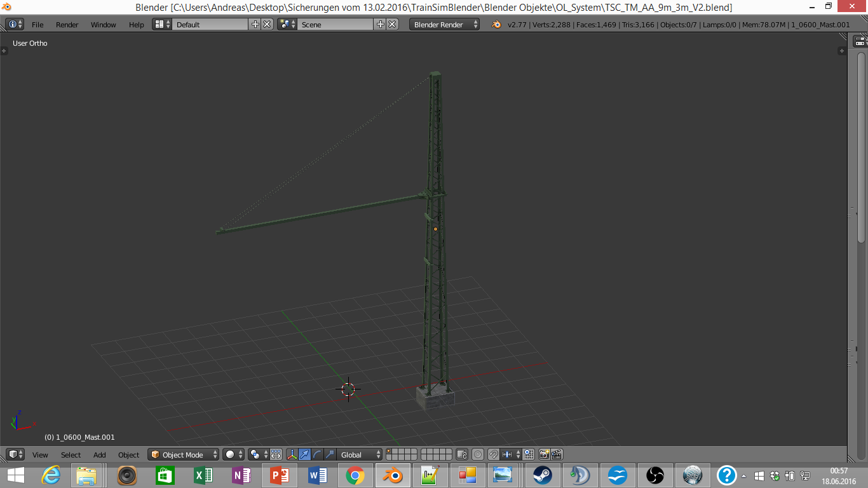868x488 pixels.
Task: Open the Global transform orientation dropdown
Action: click(360, 454)
